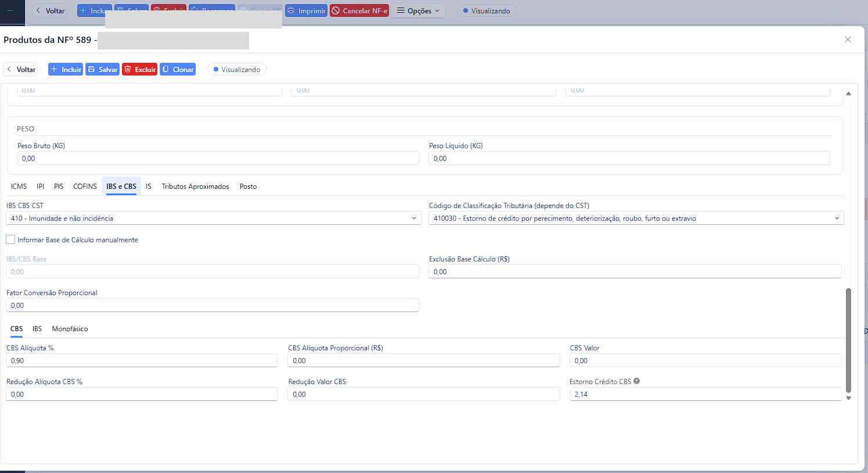Click Voltar in the top page toolbar
The image size is (868, 473).
pyautogui.click(x=49, y=11)
